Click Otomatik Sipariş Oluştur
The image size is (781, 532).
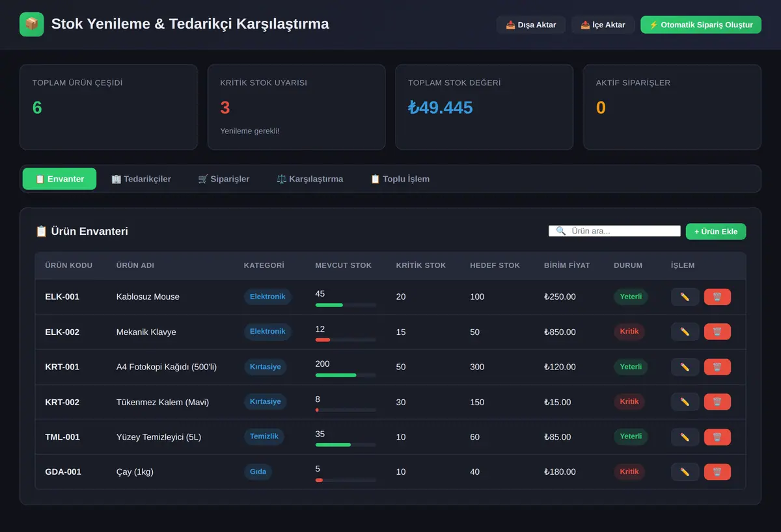click(x=701, y=25)
